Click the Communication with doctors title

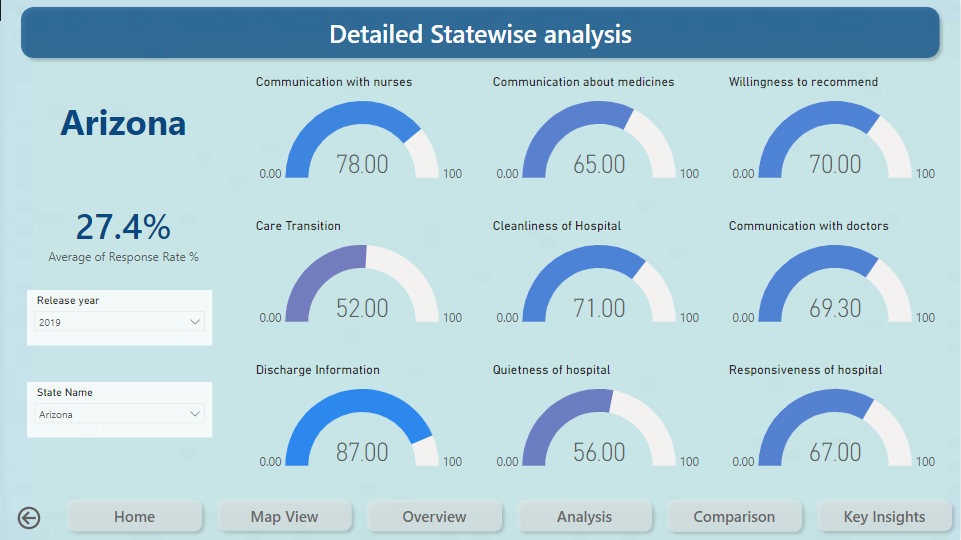tap(808, 226)
